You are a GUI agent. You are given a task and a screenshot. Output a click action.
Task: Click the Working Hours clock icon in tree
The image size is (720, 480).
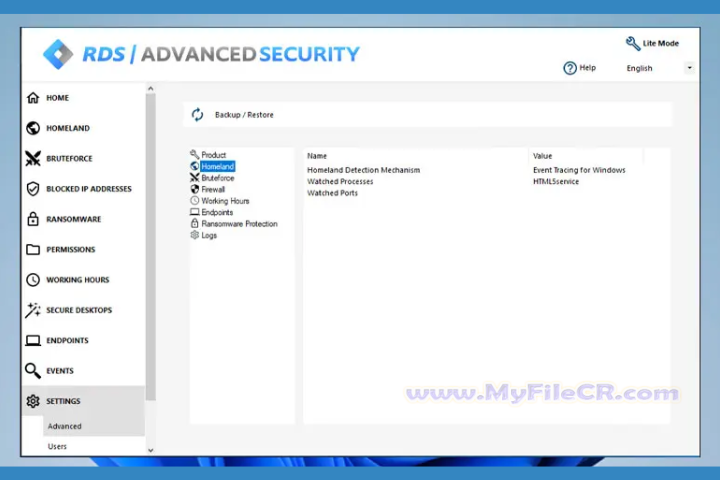point(195,201)
